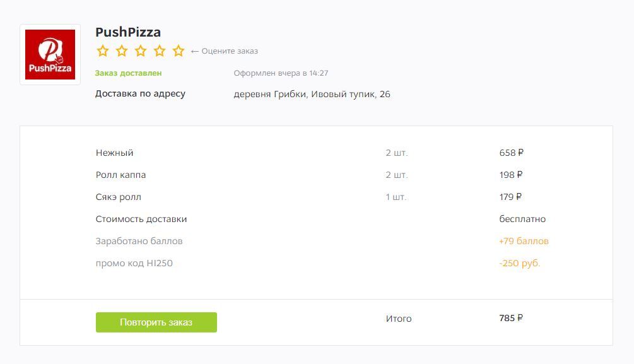Click the Стоимость доставки row label

tap(141, 219)
